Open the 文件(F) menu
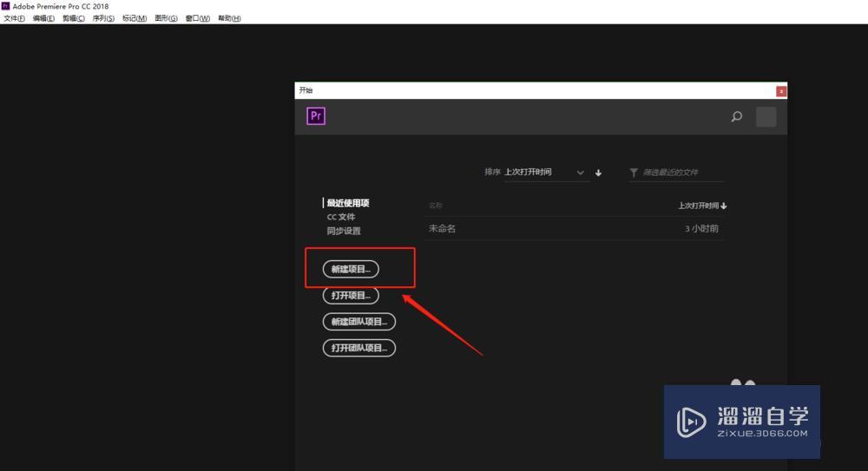The height and width of the screenshot is (471, 868). click(15, 18)
